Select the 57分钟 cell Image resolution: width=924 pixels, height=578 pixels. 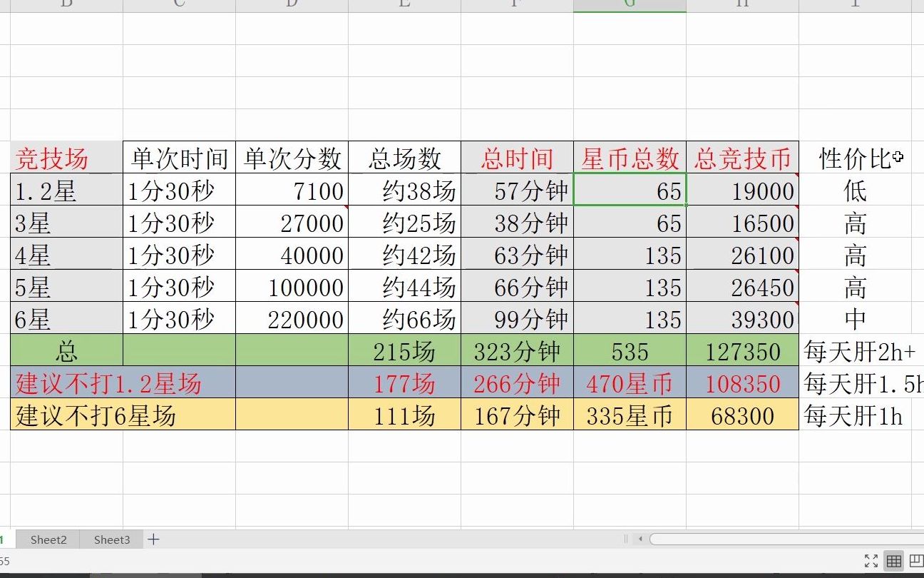point(517,190)
